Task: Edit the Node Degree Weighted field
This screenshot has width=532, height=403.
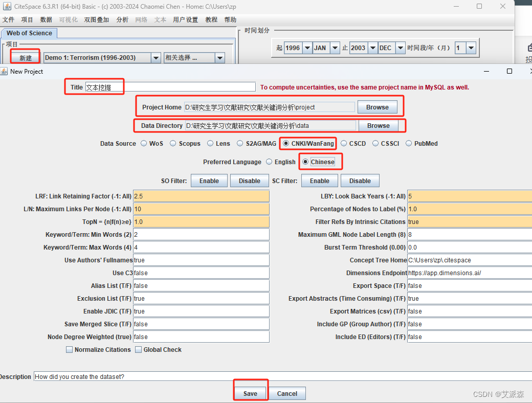Action: tap(201, 337)
